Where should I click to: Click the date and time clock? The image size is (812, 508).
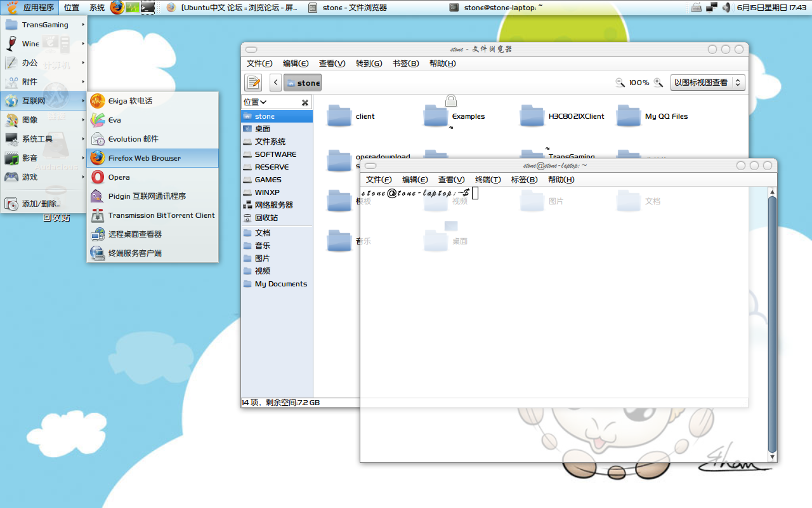coord(771,8)
